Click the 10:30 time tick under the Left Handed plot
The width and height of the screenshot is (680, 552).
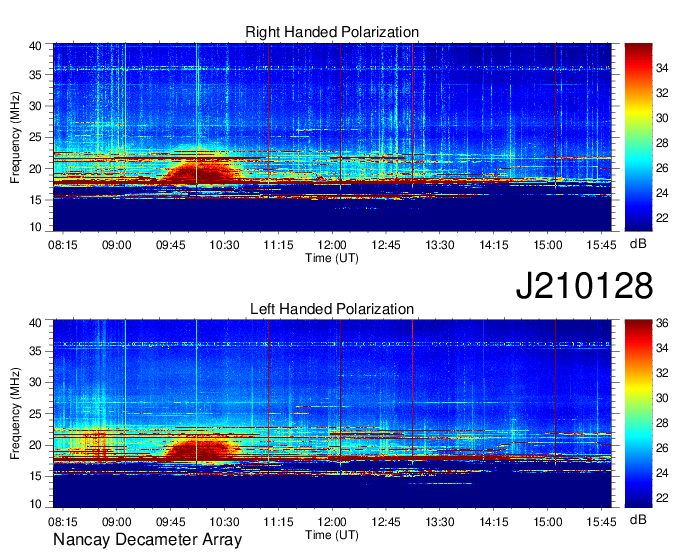(224, 522)
